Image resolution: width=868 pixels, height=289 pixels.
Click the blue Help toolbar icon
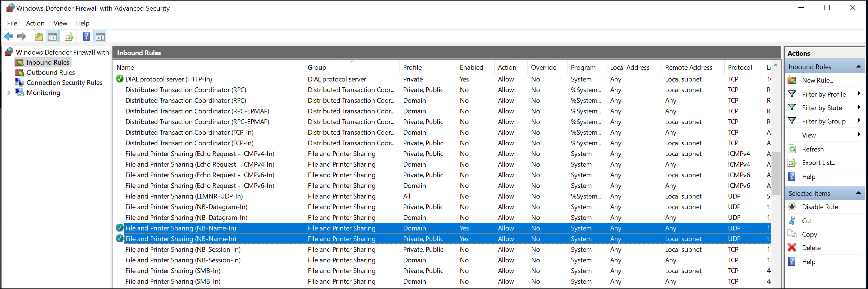tap(86, 36)
